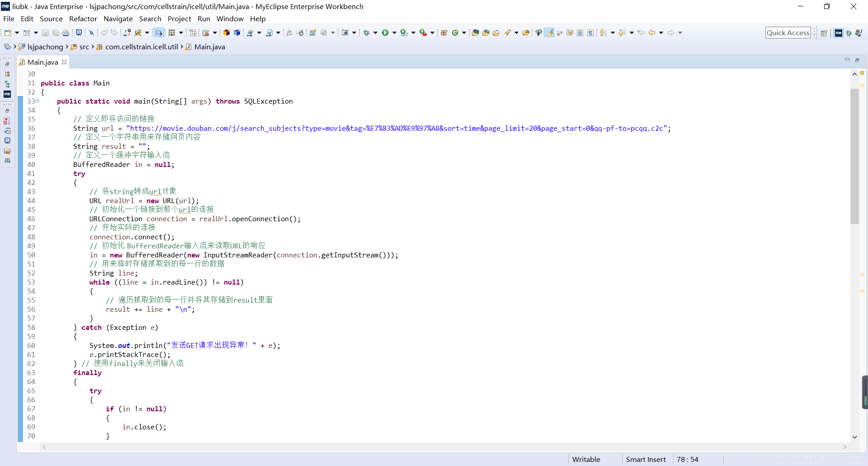868x466 pixels.
Task: Click the Tomcat server icon
Action: pos(138,33)
